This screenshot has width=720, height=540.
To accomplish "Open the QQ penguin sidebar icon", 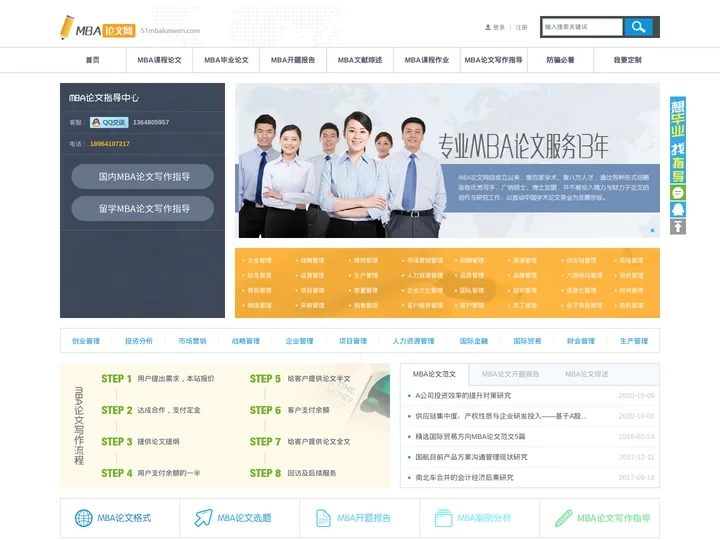I will (678, 210).
